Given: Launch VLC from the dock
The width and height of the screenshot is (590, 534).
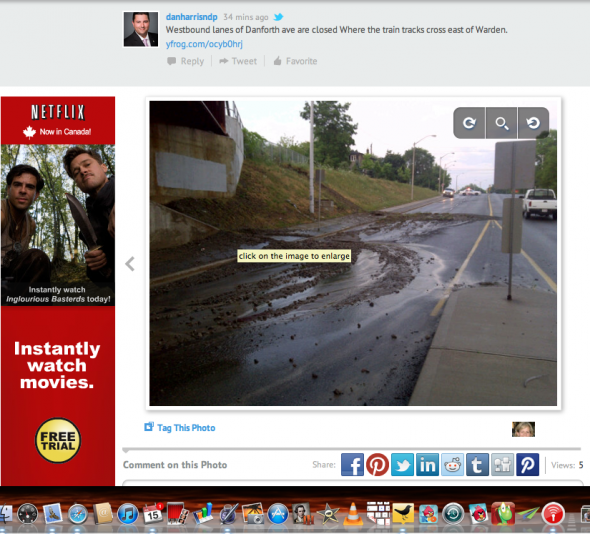Looking at the screenshot, I should 353,514.
